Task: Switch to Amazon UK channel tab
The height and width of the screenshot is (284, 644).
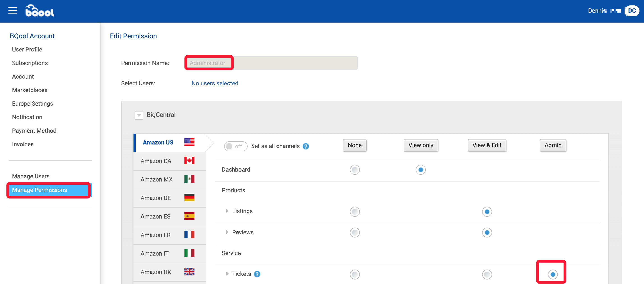Action: [x=170, y=272]
